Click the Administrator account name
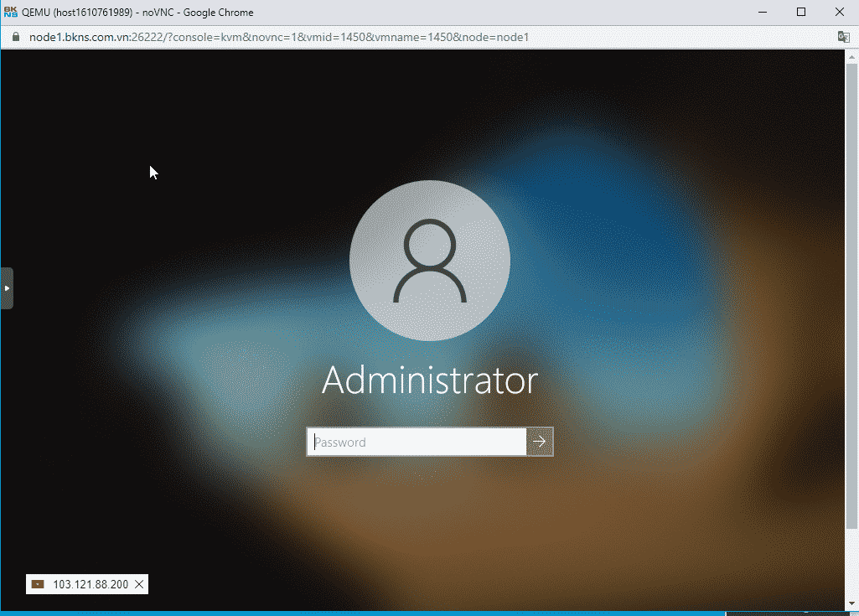 [x=429, y=380]
